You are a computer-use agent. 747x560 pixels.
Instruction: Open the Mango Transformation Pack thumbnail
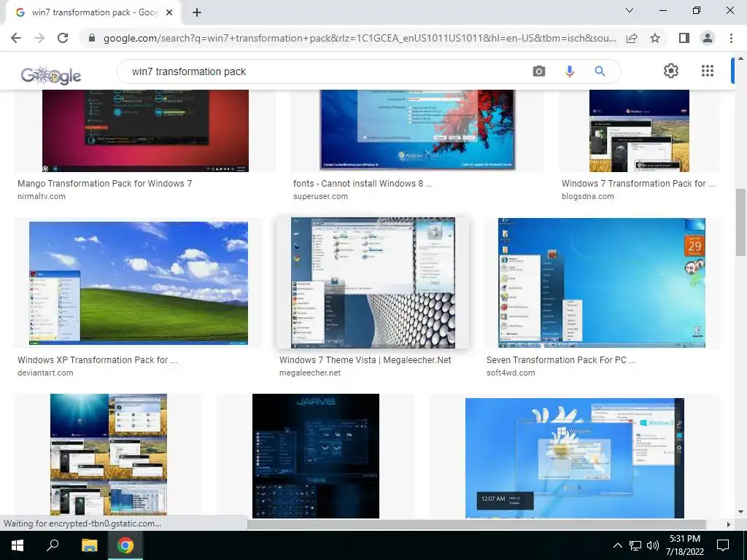pos(145,131)
